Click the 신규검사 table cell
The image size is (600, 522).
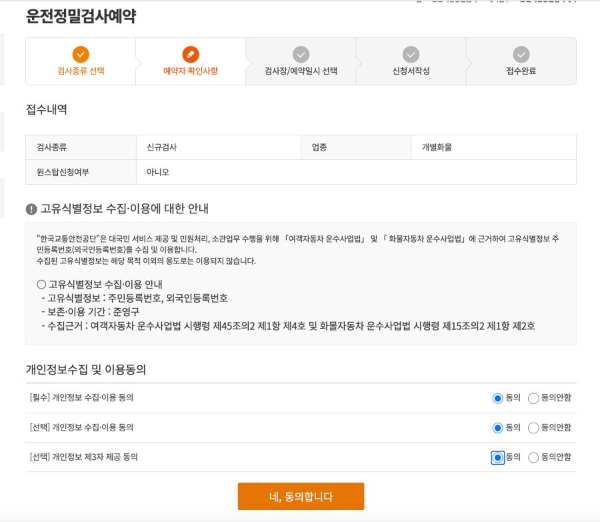click(x=218, y=147)
